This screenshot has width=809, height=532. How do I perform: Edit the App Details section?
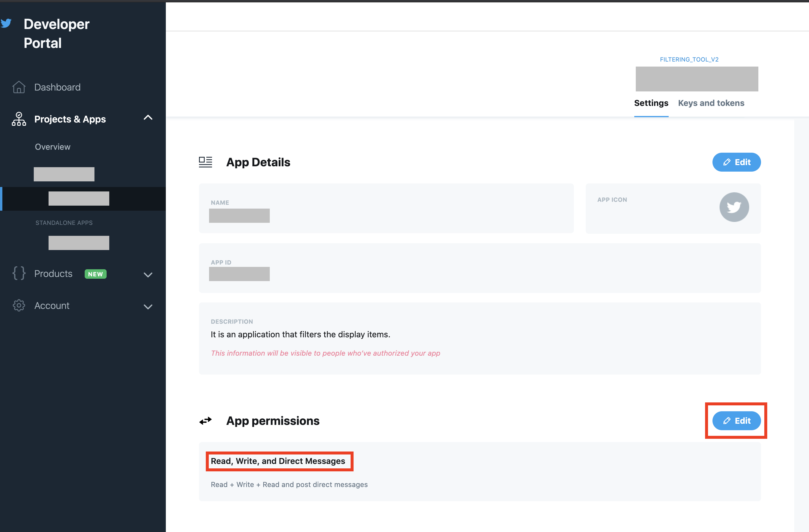point(736,162)
